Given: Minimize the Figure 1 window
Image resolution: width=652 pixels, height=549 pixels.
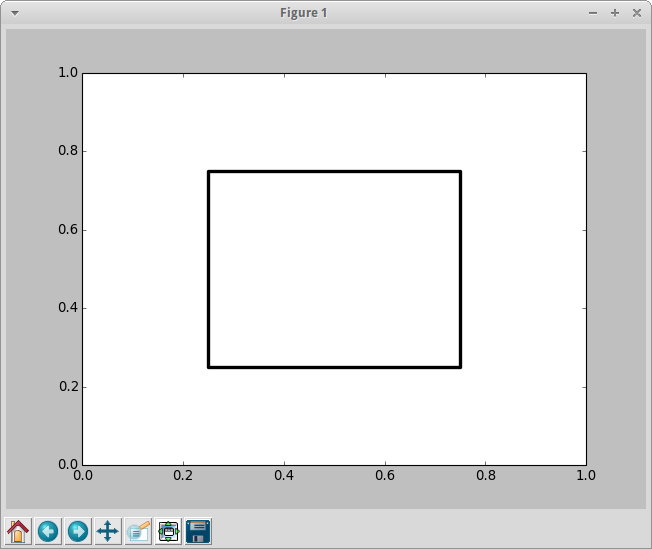Looking at the screenshot, I should 593,13.
